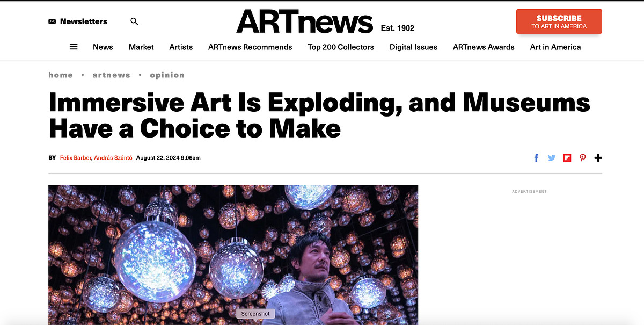Click the search magnifier icon
The image size is (644, 325).
click(134, 21)
